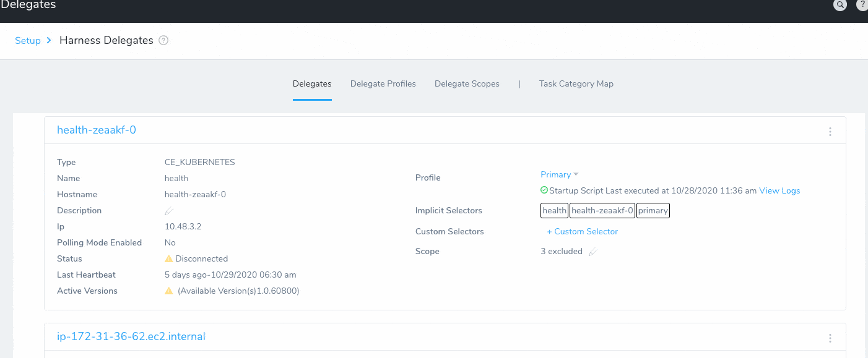
Task: Click help icon beside Harness Delegates title
Action: (163, 40)
